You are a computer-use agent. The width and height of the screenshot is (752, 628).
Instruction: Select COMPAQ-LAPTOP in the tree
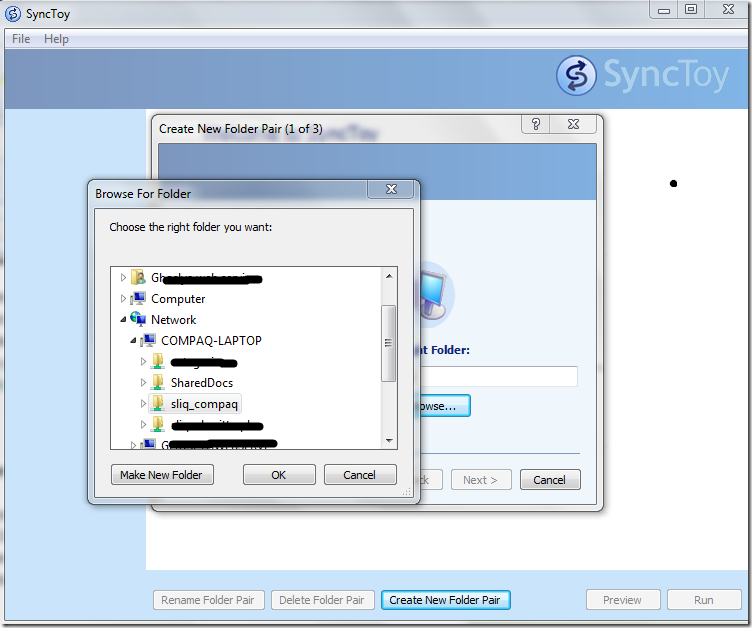pos(211,341)
